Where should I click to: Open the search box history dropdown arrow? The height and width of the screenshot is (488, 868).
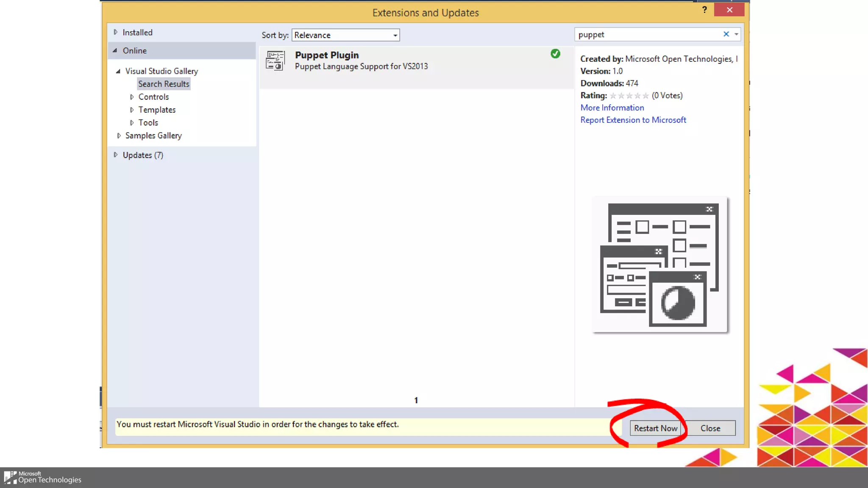(x=736, y=34)
